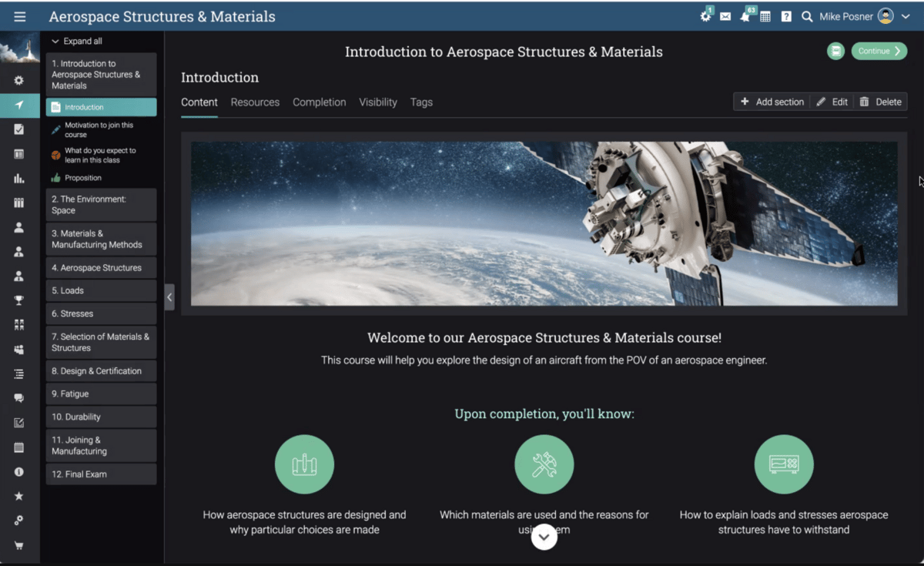Open What do you expect to learn lesson
Screen dimensions: 924x566
tap(101, 155)
